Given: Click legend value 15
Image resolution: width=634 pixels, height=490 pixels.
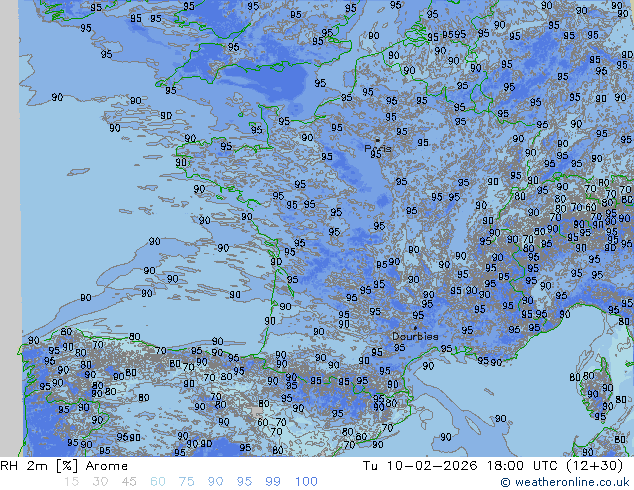Looking at the screenshot, I should tap(71, 482).
